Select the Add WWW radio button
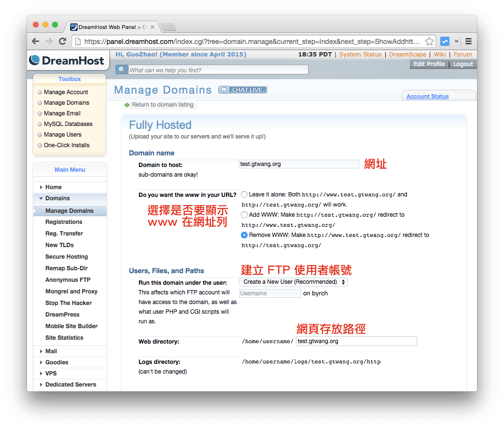This screenshot has width=504, height=430. [244, 215]
